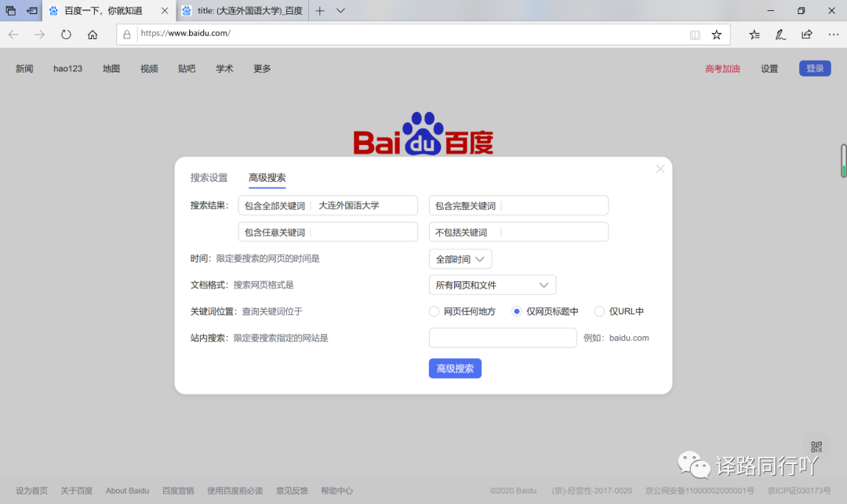
Task: Open the hao123 link
Action: tap(68, 68)
